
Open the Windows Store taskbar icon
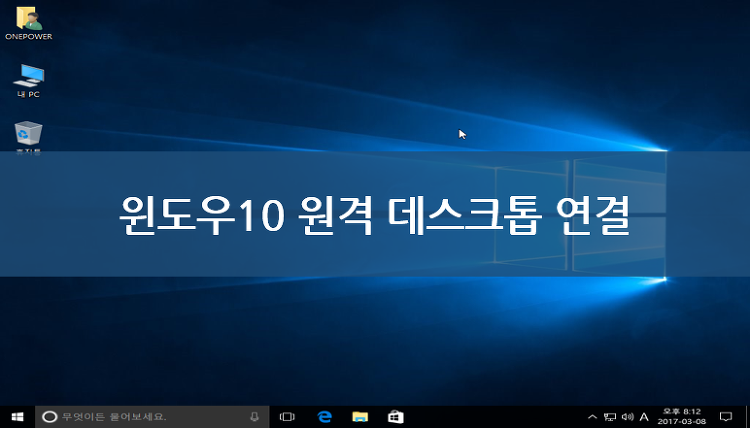click(x=396, y=417)
